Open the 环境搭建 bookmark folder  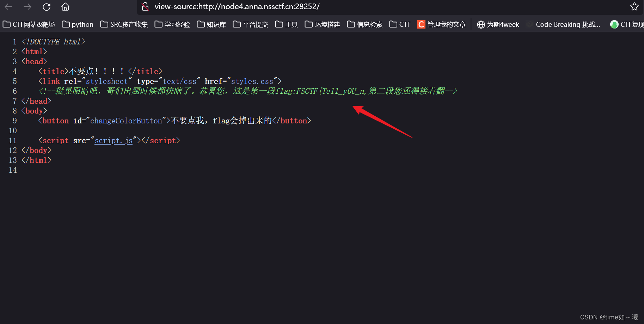click(x=323, y=24)
